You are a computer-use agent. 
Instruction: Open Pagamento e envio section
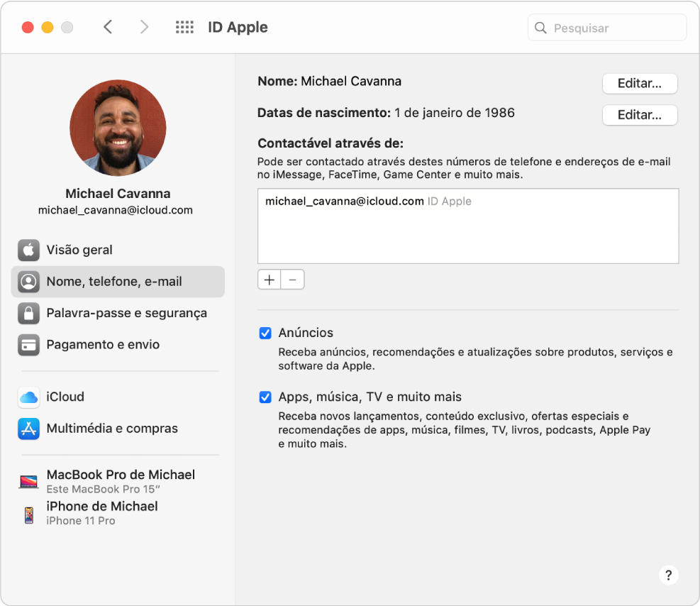pyautogui.click(x=118, y=345)
